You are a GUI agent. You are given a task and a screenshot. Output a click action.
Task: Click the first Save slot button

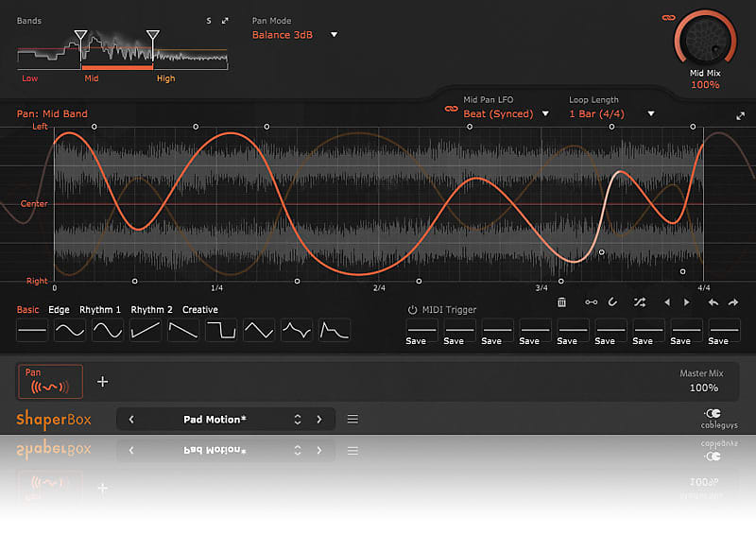click(416, 331)
